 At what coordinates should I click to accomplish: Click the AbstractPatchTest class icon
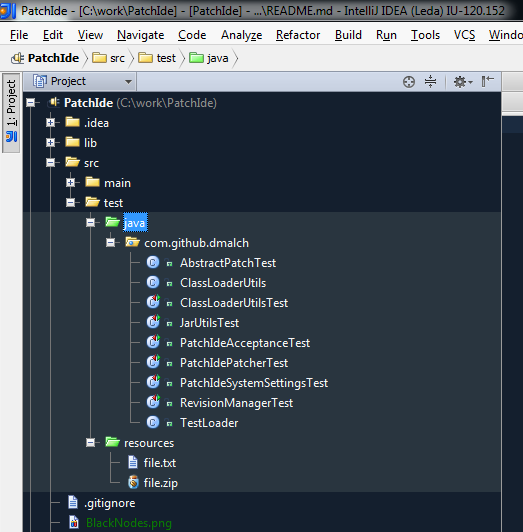(x=153, y=262)
